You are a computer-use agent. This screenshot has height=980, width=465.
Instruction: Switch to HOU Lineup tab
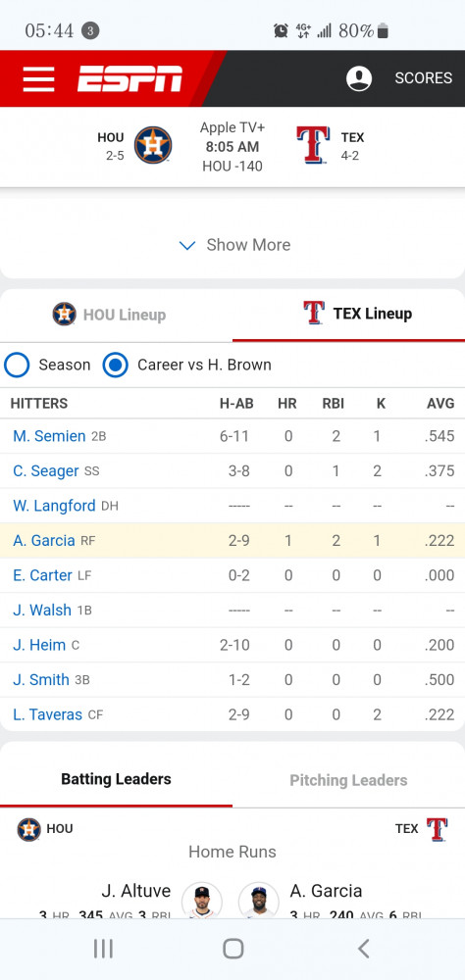pos(110,314)
